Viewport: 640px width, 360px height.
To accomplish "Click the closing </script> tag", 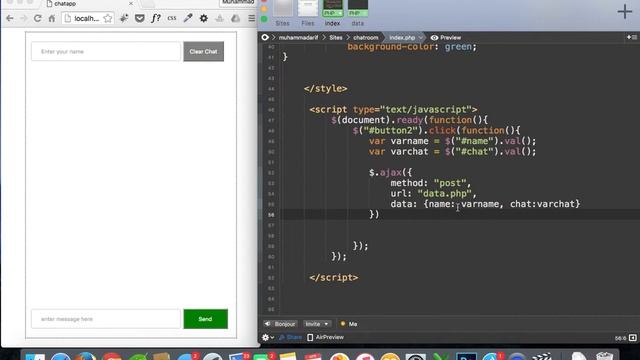I will (x=333, y=278).
